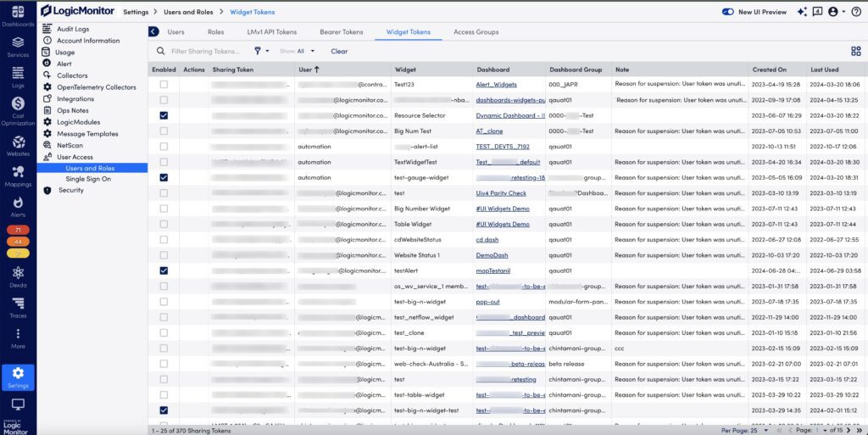Toggle Enabled checkbox for test_clone row

point(164,332)
